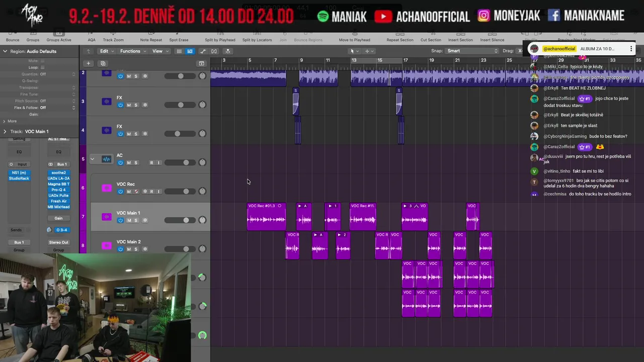The width and height of the screenshot is (644, 362).
Task: Open the View menu
Action: [x=160, y=51]
